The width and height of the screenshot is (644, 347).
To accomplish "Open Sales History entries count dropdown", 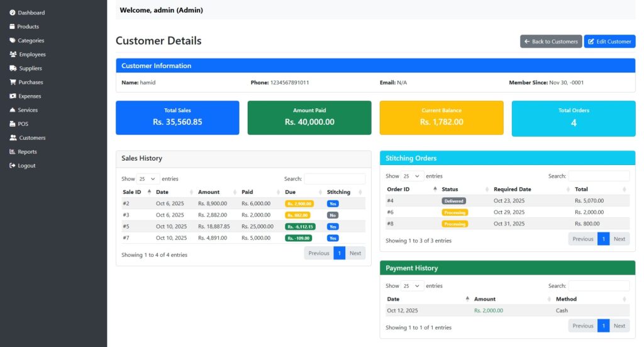I will [149, 179].
